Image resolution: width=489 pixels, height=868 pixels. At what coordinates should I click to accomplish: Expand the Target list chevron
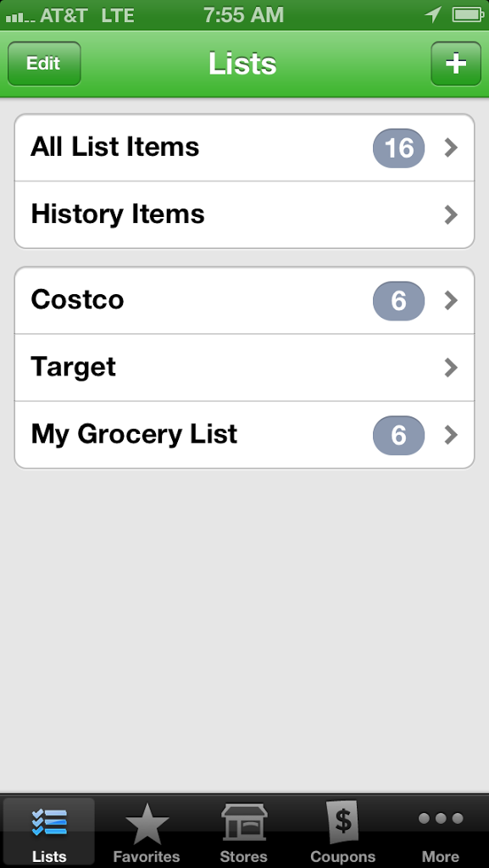tap(452, 368)
